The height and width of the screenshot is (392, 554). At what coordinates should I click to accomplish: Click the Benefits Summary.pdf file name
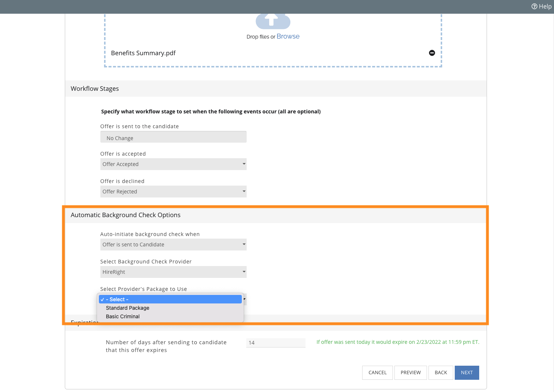(143, 53)
